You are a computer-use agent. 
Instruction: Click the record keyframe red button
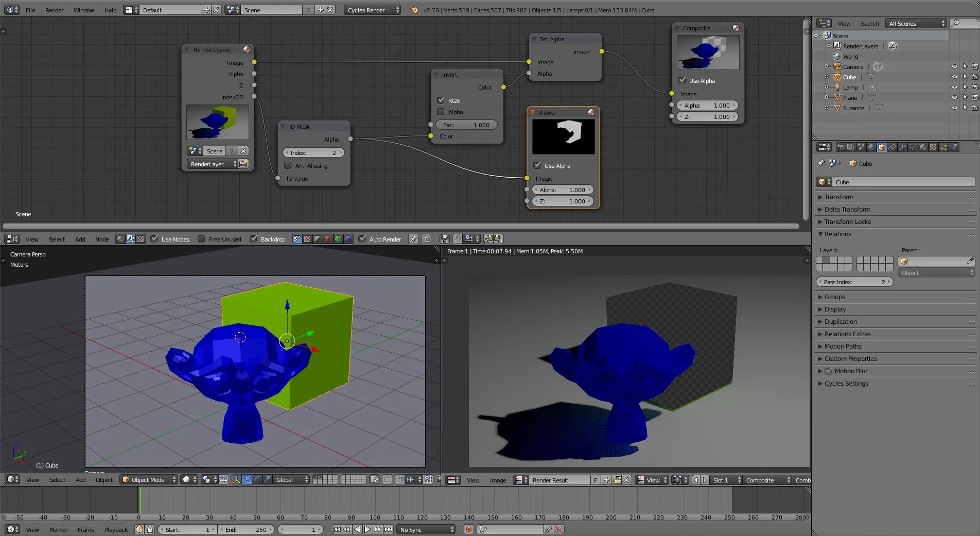click(468, 529)
